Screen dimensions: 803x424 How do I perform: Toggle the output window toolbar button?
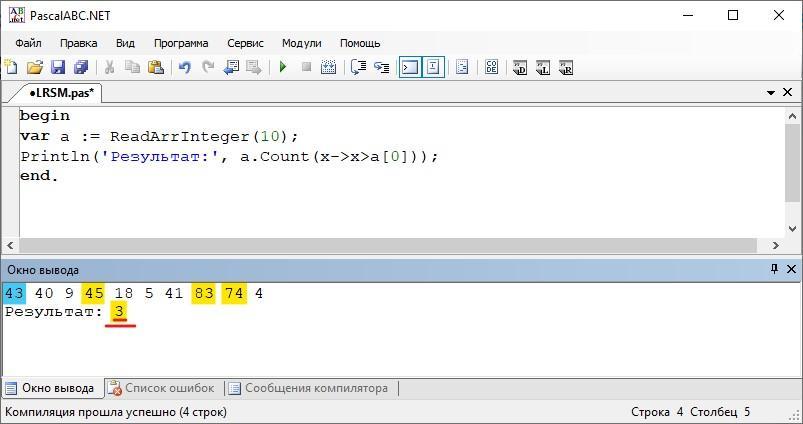pos(410,67)
